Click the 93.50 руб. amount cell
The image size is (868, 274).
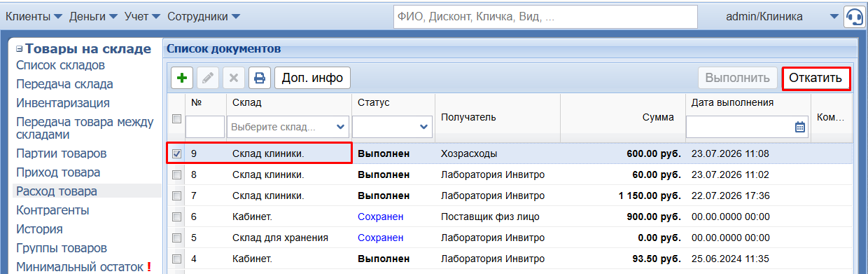click(x=657, y=259)
